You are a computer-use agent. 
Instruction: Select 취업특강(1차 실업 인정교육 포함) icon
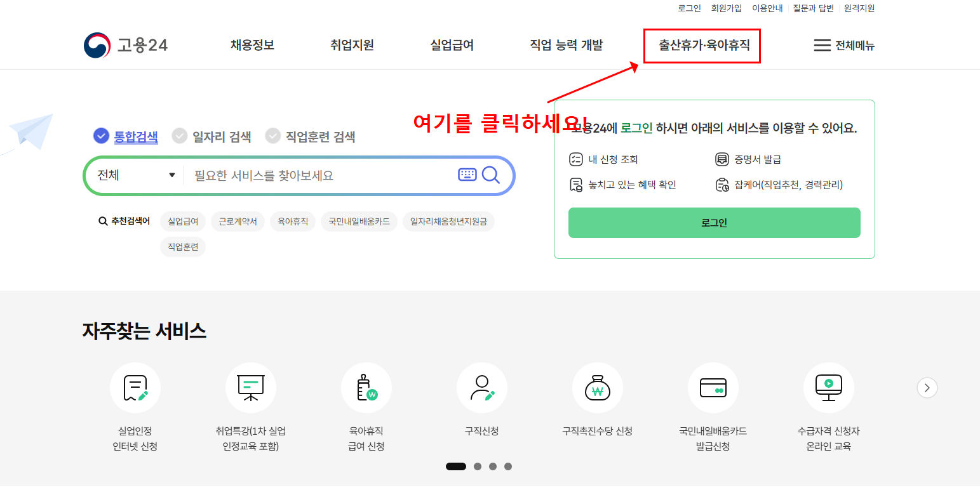(x=251, y=388)
